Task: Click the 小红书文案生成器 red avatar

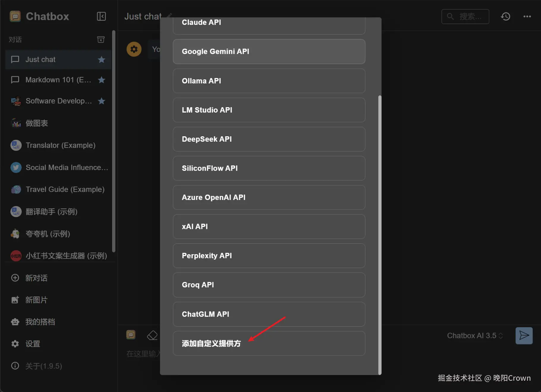Action: coord(16,256)
